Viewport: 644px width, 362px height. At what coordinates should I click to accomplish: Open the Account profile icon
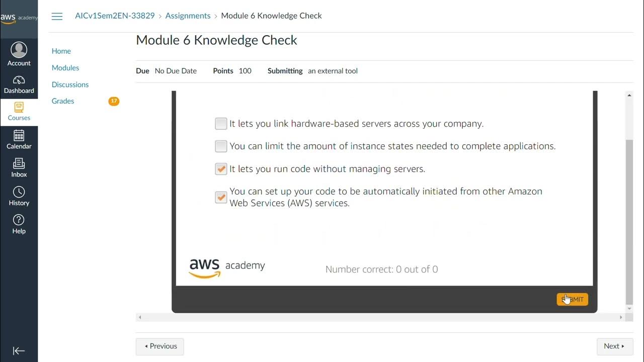[x=19, y=50]
